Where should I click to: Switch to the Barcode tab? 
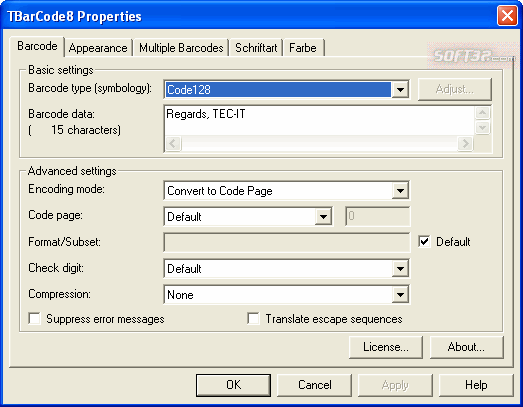point(37,46)
